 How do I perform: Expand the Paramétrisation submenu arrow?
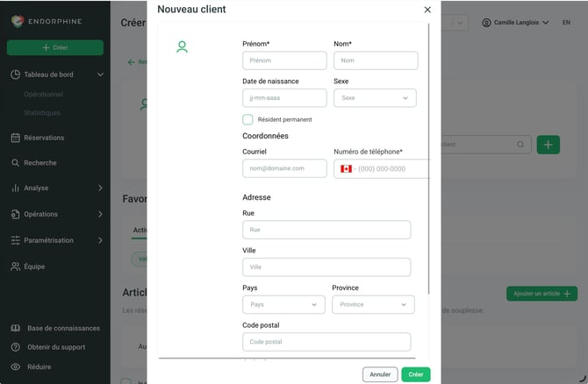pyautogui.click(x=100, y=240)
